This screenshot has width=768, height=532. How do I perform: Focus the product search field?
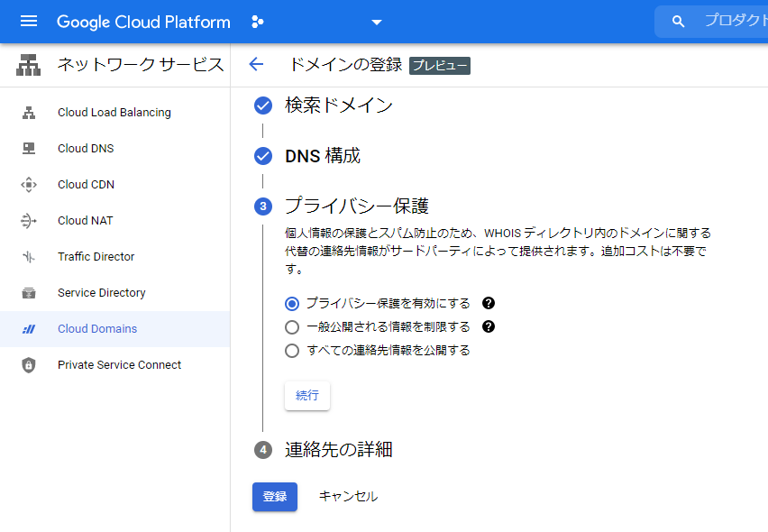(x=711, y=21)
